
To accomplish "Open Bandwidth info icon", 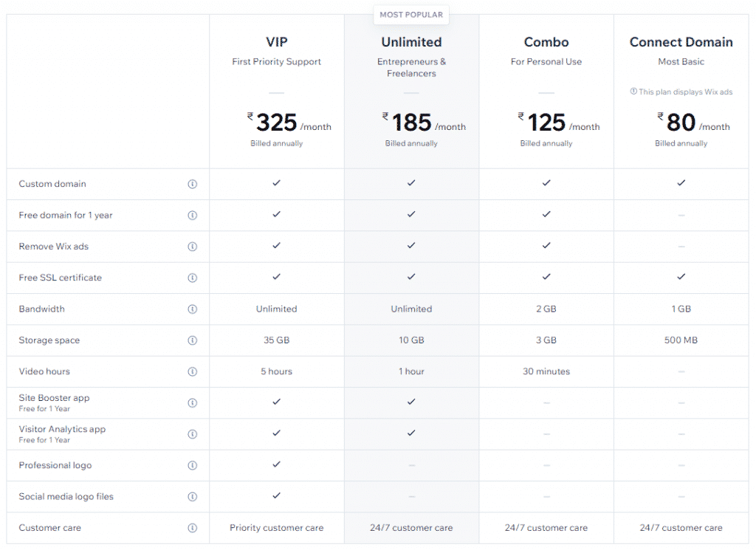I will point(193,309).
